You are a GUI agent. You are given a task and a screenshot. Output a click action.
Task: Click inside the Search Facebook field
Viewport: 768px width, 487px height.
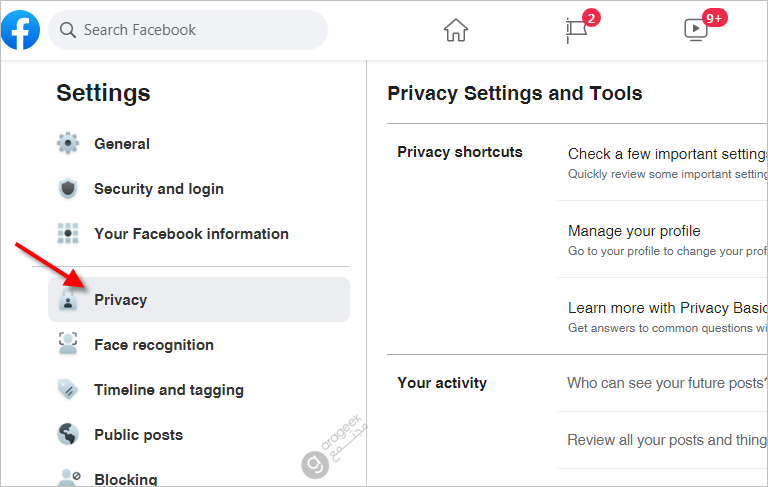tap(188, 30)
